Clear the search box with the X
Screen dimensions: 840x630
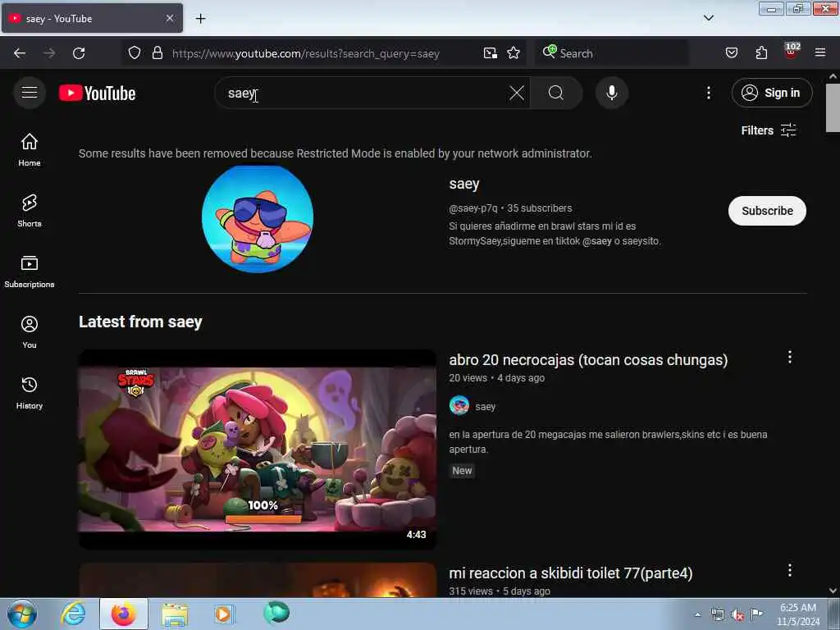pos(517,93)
